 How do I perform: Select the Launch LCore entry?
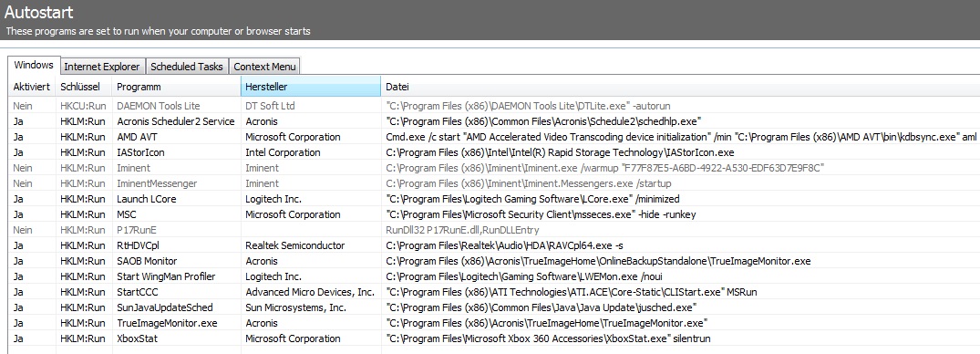(x=146, y=199)
